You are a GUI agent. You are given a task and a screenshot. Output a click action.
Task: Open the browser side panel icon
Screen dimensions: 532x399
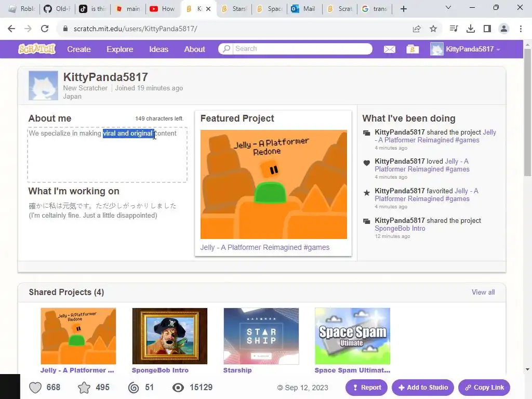(x=487, y=29)
